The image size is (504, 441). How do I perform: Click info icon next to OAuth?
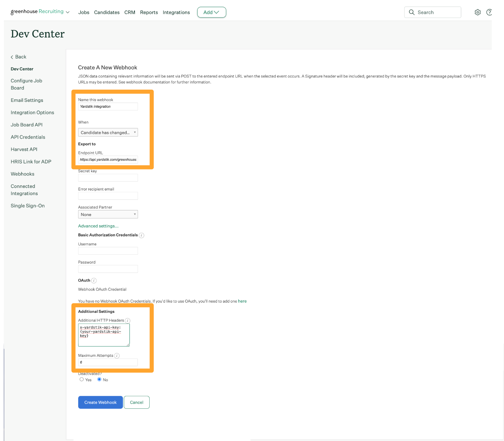click(x=94, y=281)
